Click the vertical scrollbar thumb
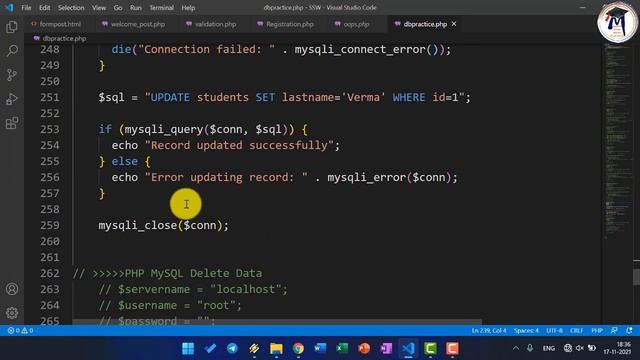Viewport: 640px width, 360px height. coord(636,277)
